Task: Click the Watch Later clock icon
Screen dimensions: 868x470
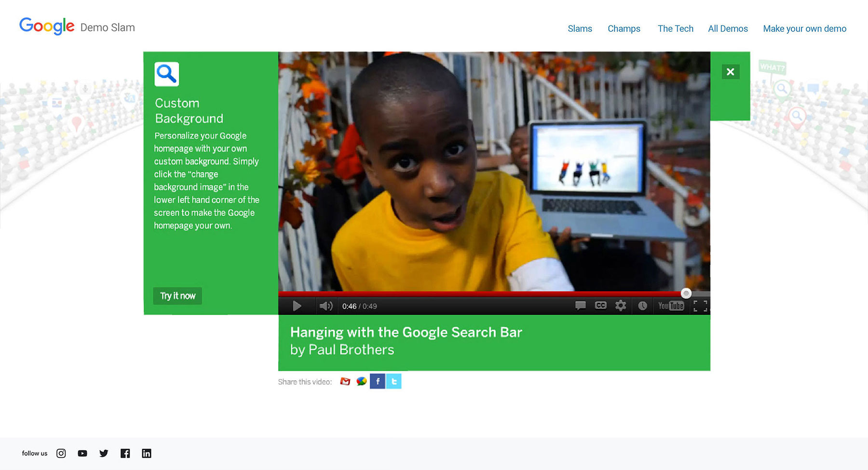Action: (x=642, y=306)
